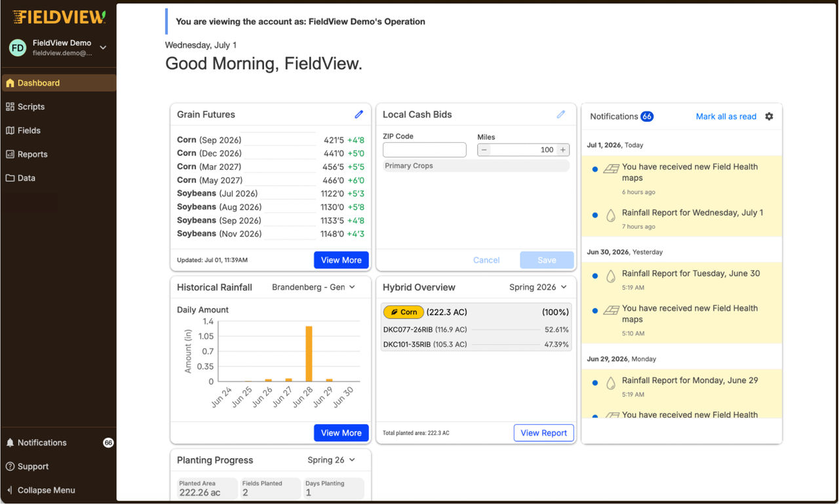Open Support in the sidebar
This screenshot has height=504, width=839.
tap(59, 466)
